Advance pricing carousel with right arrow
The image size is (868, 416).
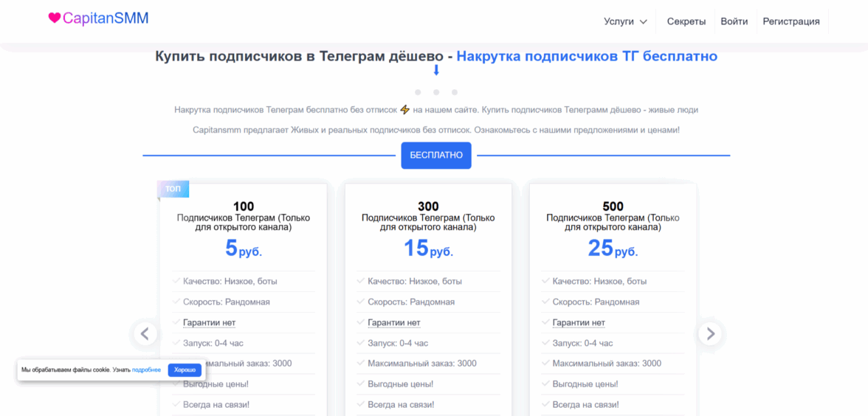point(710,334)
